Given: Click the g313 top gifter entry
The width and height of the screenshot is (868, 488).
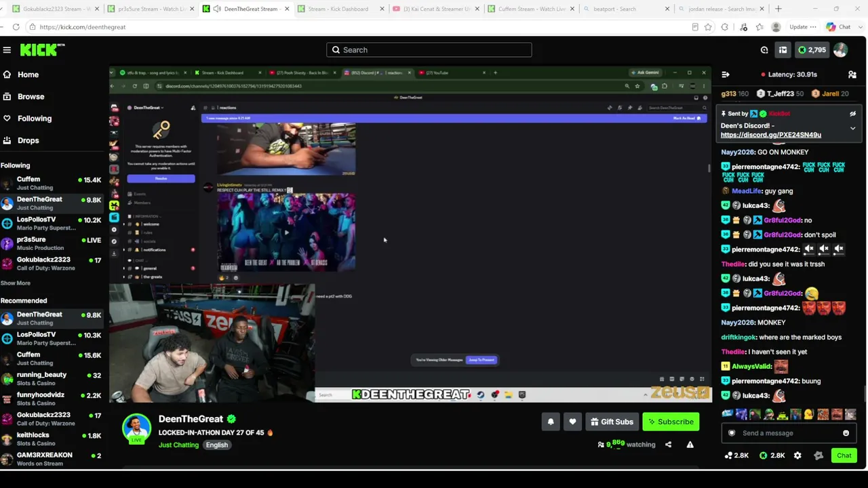Looking at the screenshot, I should tap(734, 94).
